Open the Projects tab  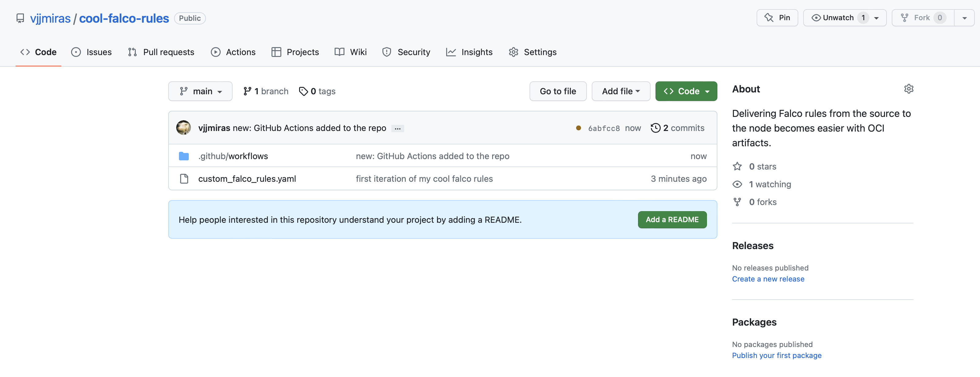[302, 52]
